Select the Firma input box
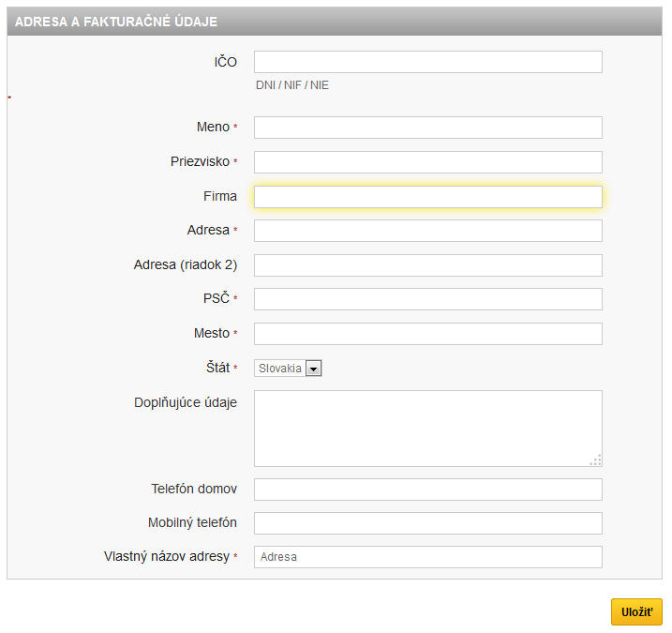The height and width of the screenshot is (633, 672). (427, 197)
